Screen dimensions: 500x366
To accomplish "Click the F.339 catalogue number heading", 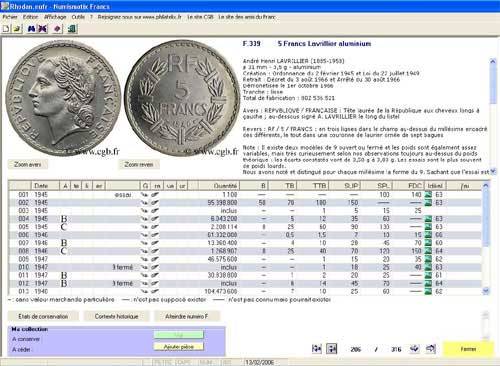I will [x=251, y=44].
